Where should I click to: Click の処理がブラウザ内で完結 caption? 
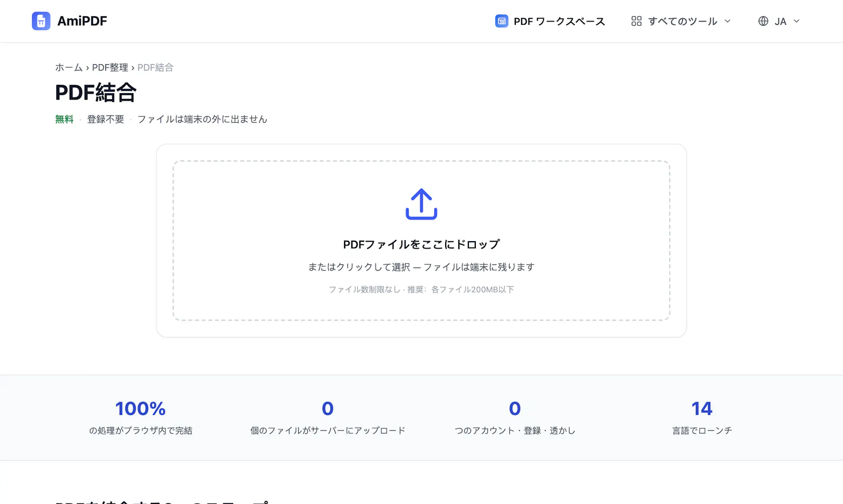(x=141, y=431)
